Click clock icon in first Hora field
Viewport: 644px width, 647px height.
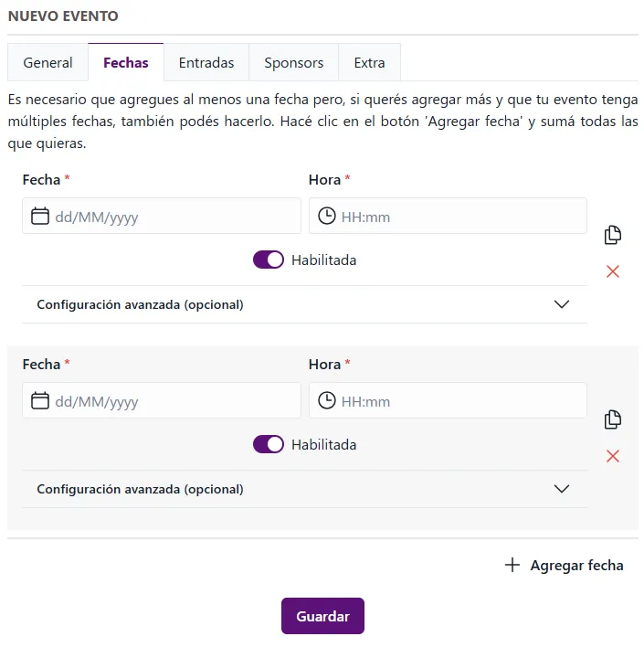(327, 217)
